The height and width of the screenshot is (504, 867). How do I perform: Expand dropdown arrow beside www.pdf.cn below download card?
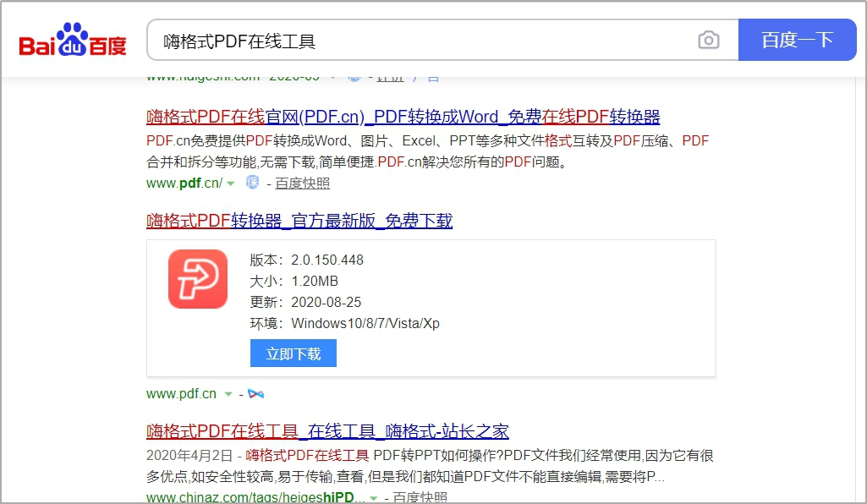[228, 394]
